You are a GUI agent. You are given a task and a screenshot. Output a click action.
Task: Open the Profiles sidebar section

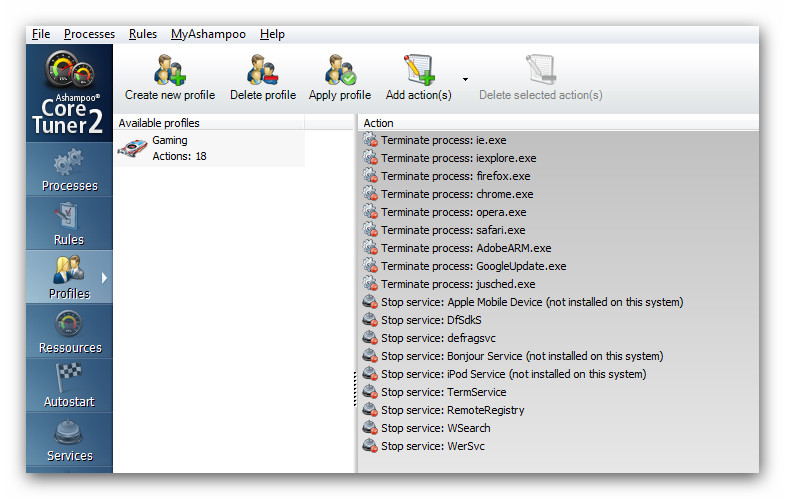pyautogui.click(x=70, y=277)
